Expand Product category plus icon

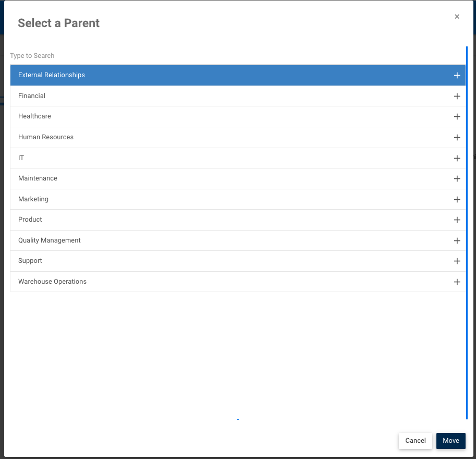point(457,220)
